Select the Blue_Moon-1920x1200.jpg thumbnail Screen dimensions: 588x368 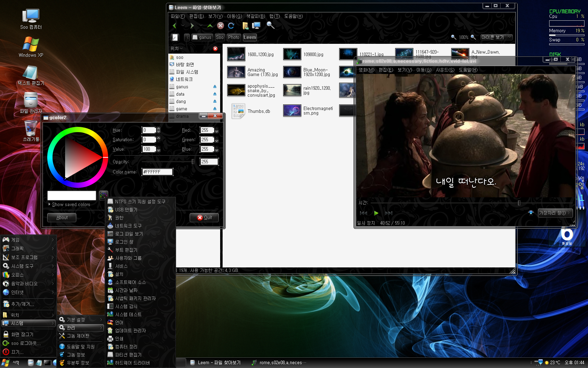(292, 72)
